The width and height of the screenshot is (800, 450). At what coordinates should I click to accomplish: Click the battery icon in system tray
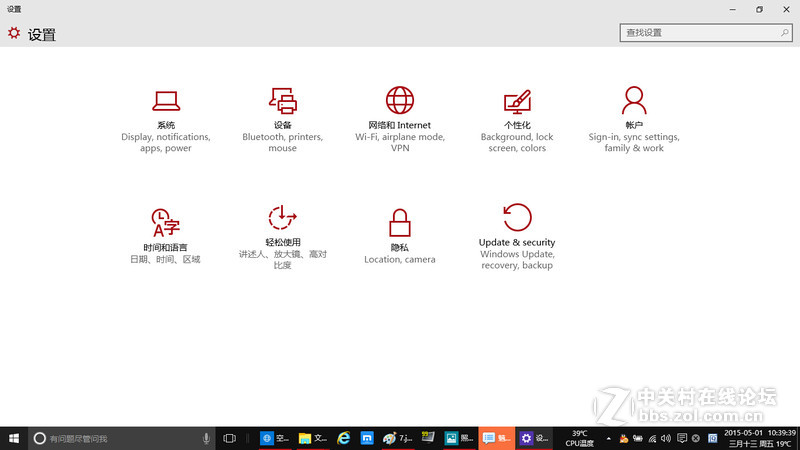point(638,438)
